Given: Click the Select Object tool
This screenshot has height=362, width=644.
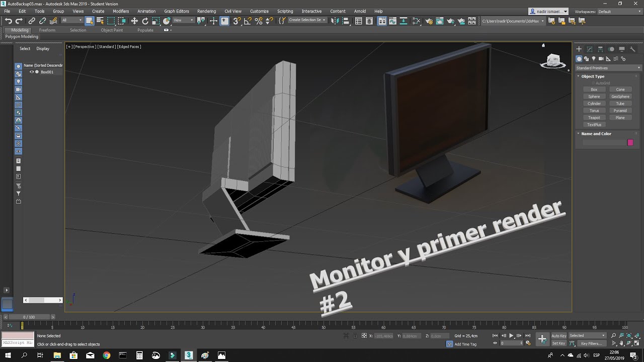Looking at the screenshot, I should (89, 21).
